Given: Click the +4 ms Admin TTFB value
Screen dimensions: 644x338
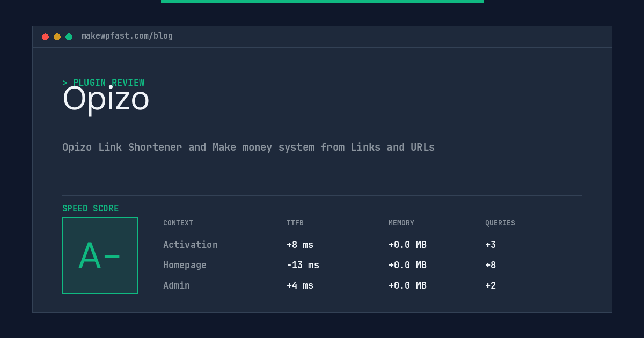Looking at the screenshot, I should pos(300,285).
